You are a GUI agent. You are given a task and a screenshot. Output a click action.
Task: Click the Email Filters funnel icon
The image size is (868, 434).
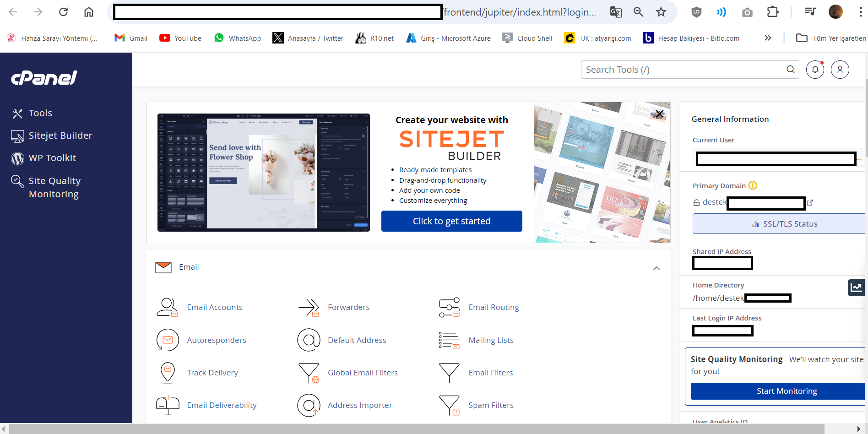(449, 373)
